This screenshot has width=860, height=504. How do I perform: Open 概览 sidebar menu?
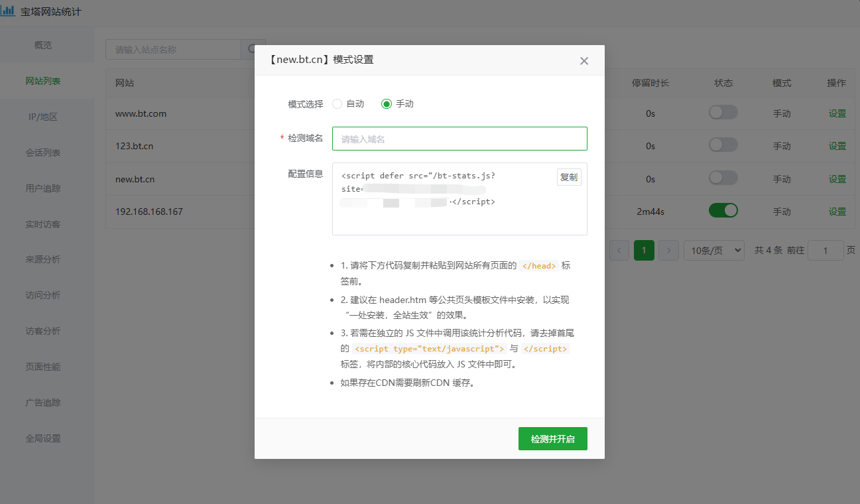pos(43,45)
